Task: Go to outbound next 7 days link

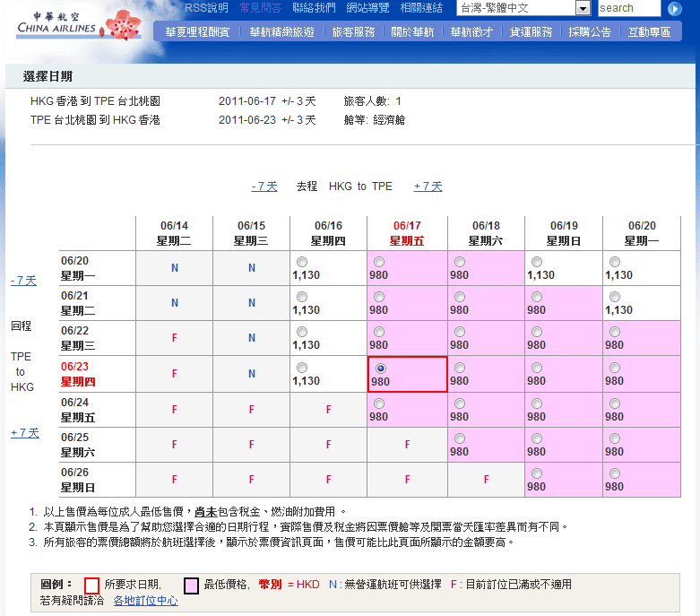Action: 428,187
